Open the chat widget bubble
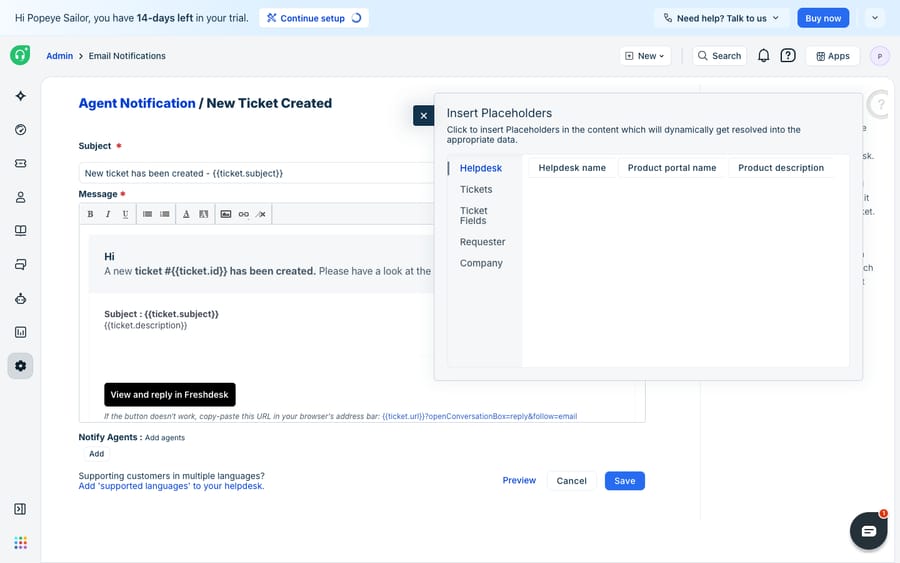The image size is (900, 563). tap(868, 531)
